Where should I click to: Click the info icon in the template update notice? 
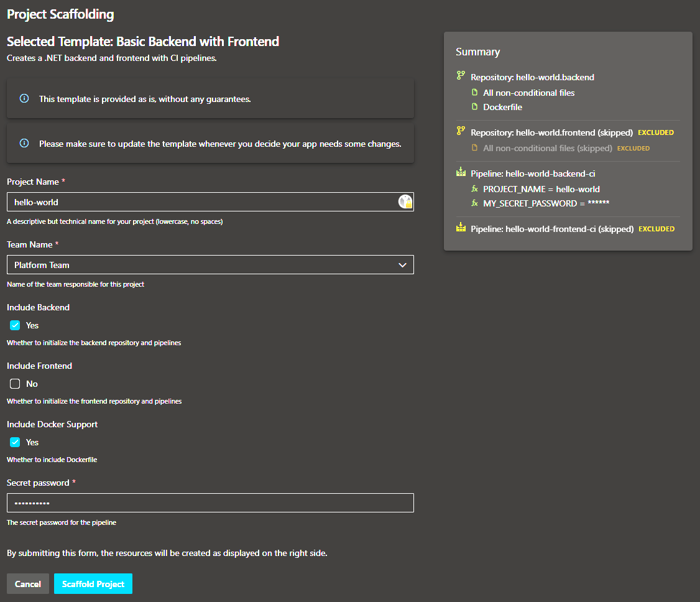pos(24,144)
